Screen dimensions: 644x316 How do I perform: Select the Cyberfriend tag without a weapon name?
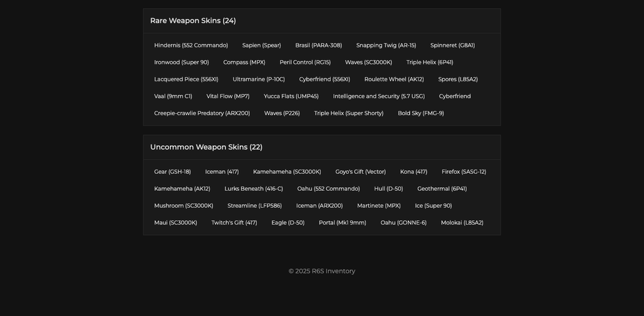[455, 96]
